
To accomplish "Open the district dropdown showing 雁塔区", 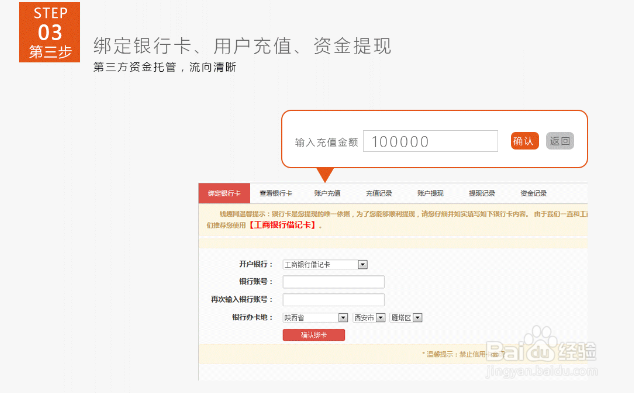I will click(406, 318).
